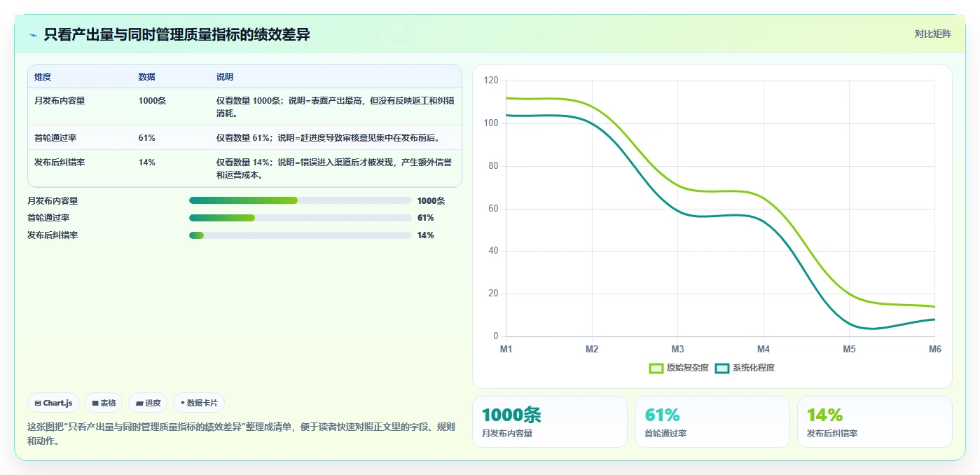
Task: Click the 月发布内容量 progress bar label
Action: 53,200
